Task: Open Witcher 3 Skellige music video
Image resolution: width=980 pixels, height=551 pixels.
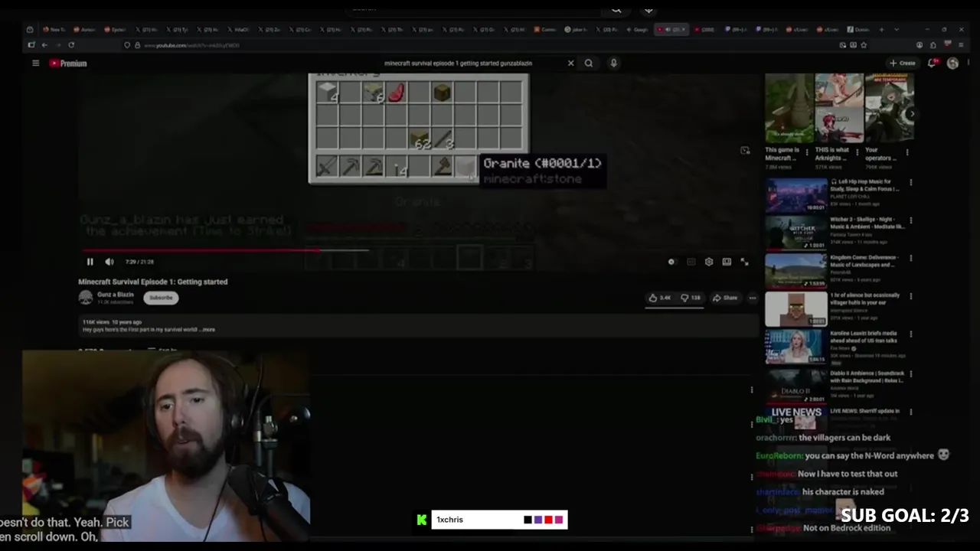Action: [796, 233]
